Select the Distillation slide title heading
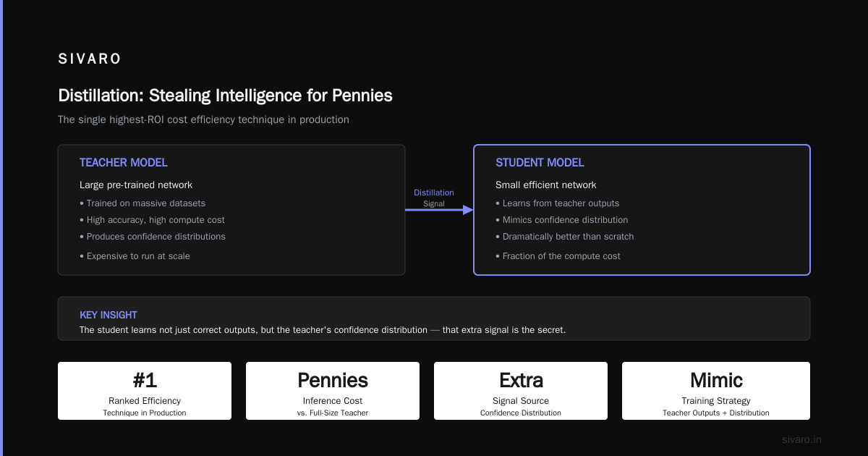 pyautogui.click(x=225, y=96)
